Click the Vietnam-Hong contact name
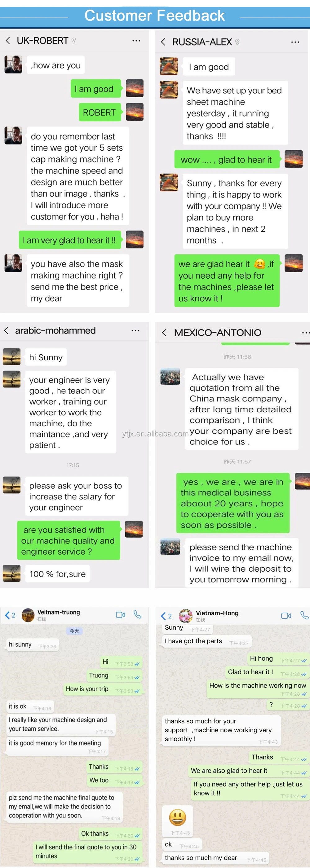310x868 pixels. [x=217, y=613]
